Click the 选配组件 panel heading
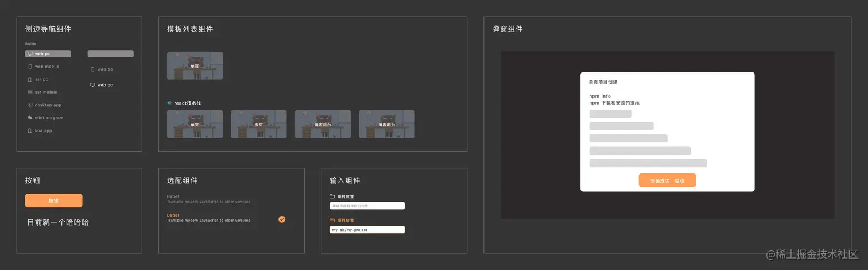This screenshot has width=868, height=270. tap(183, 180)
